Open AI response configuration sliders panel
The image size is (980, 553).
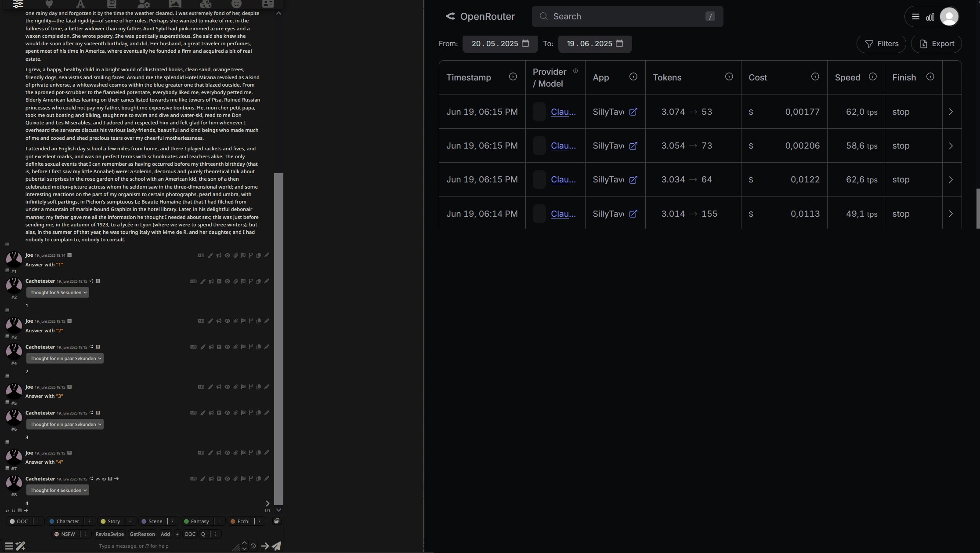(x=18, y=4)
